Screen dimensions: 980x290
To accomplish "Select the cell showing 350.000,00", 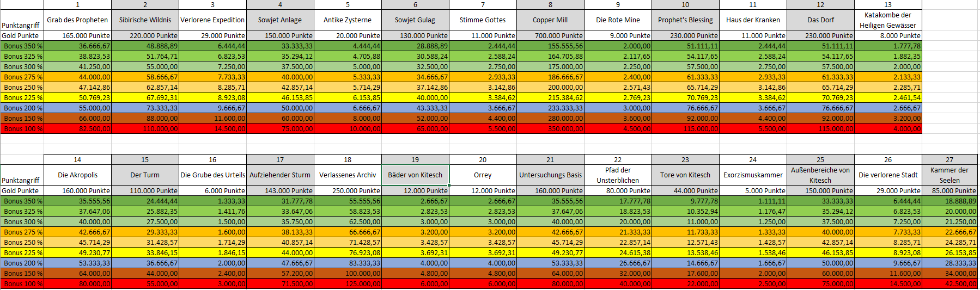I will click(x=550, y=129).
